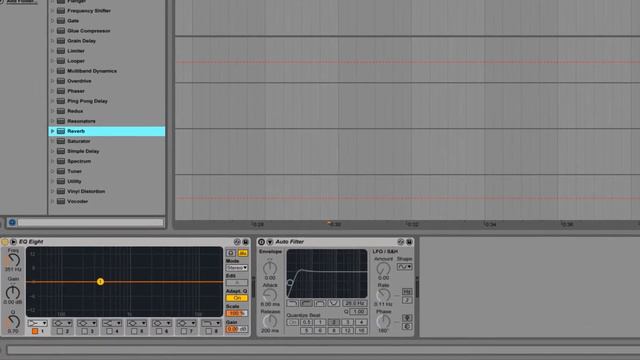Toggle the Adapt. Q On button

(237, 298)
